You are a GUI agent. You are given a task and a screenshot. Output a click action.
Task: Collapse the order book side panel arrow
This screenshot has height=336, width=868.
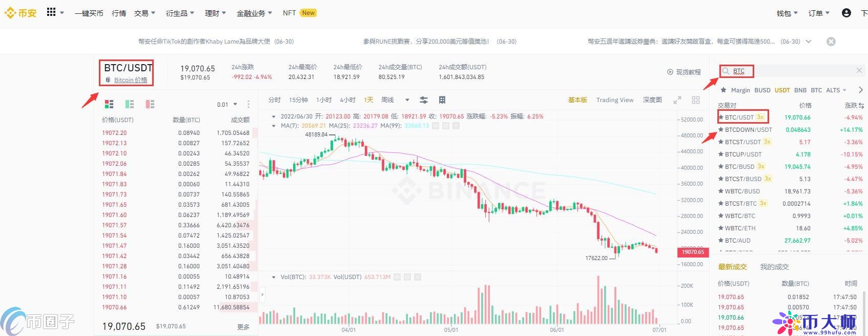tap(262, 295)
